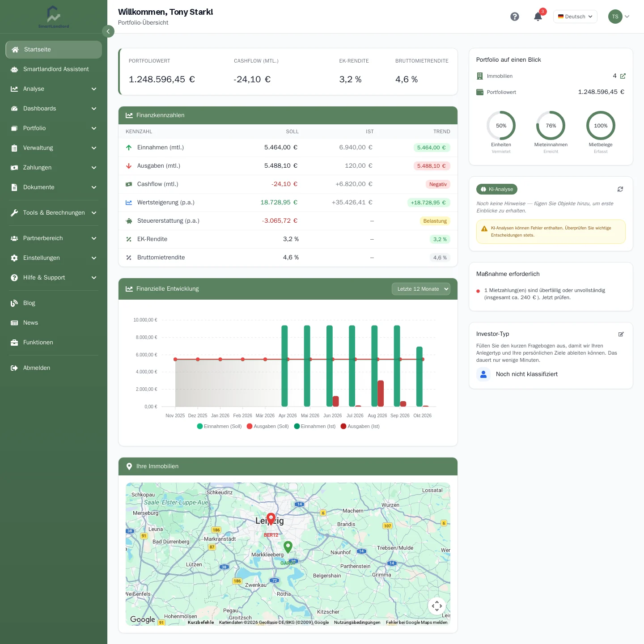Open the Deutsch language dropdown
The image size is (644, 644).
pos(575,17)
